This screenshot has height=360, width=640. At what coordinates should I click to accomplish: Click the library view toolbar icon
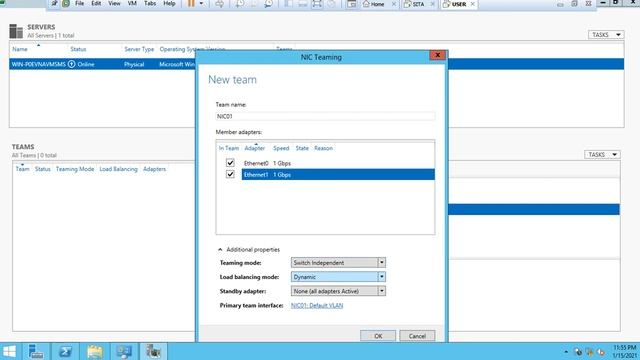pyautogui.click(x=288, y=4)
